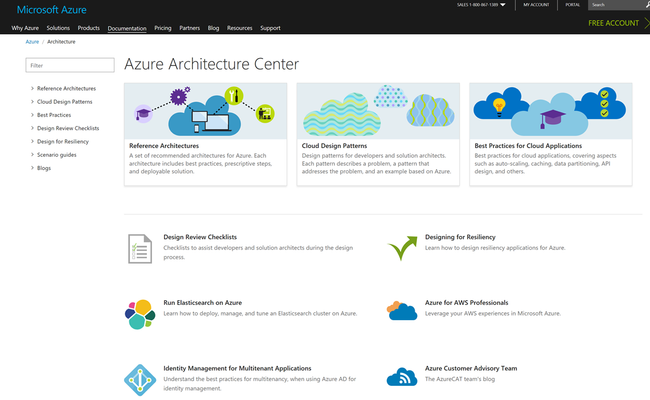Expand Design Review Checklists sidebar chevron
Image resolution: width=650 pixels, height=400 pixels.
pyautogui.click(x=32, y=128)
